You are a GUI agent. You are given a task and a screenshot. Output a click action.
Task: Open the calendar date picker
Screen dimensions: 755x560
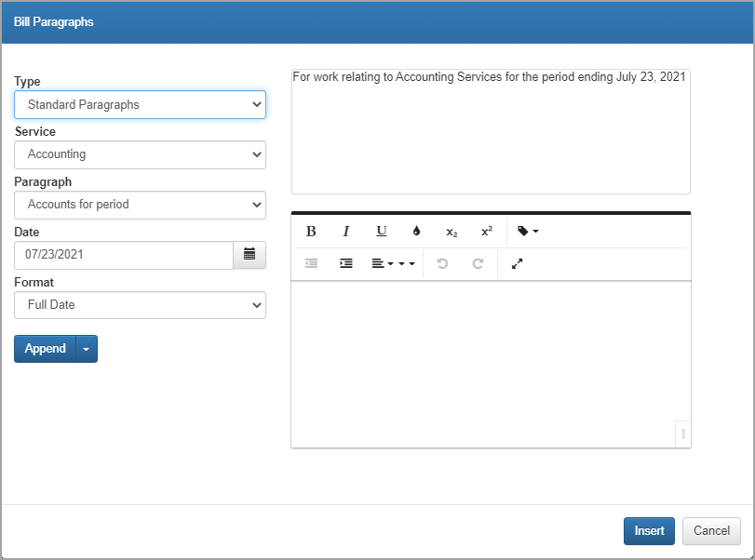249,255
